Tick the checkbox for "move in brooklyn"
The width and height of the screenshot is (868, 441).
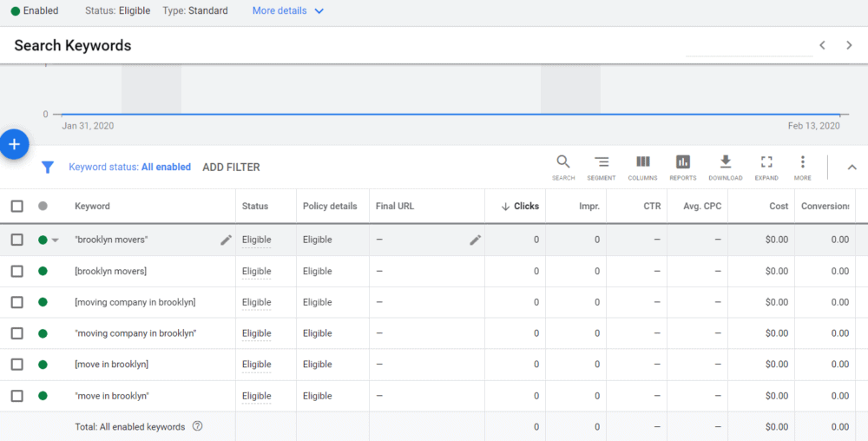16,396
